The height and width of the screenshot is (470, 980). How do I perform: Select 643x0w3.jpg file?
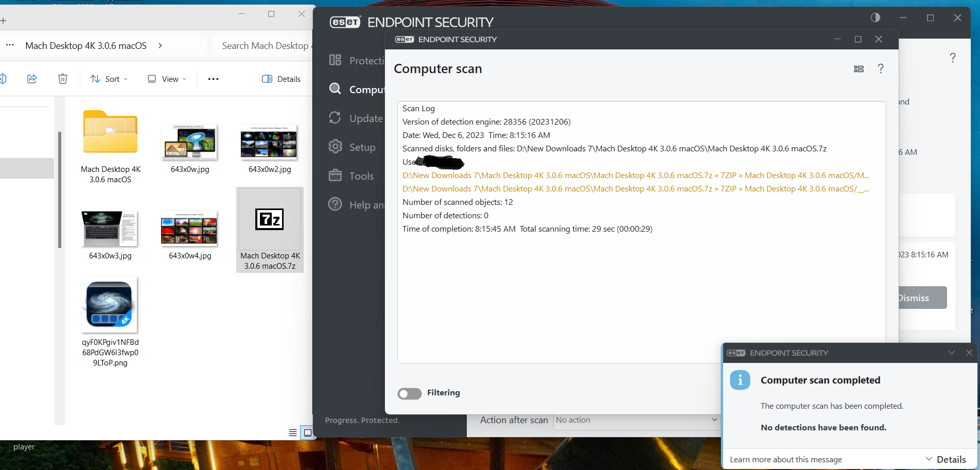110,234
